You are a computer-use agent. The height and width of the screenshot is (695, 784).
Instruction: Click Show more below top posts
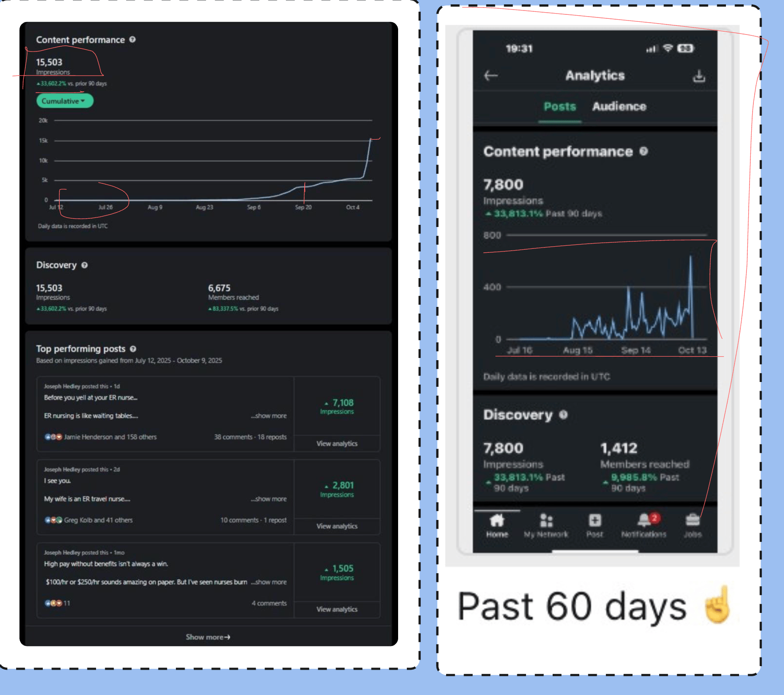(x=208, y=637)
